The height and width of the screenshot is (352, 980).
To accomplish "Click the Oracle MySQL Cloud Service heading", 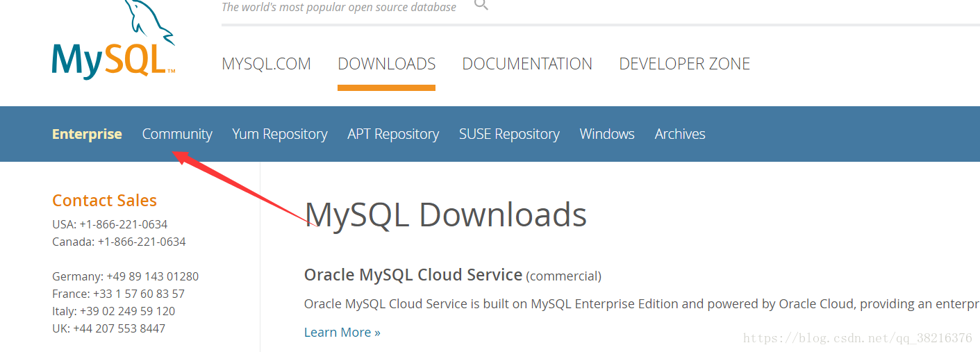I will (413, 275).
